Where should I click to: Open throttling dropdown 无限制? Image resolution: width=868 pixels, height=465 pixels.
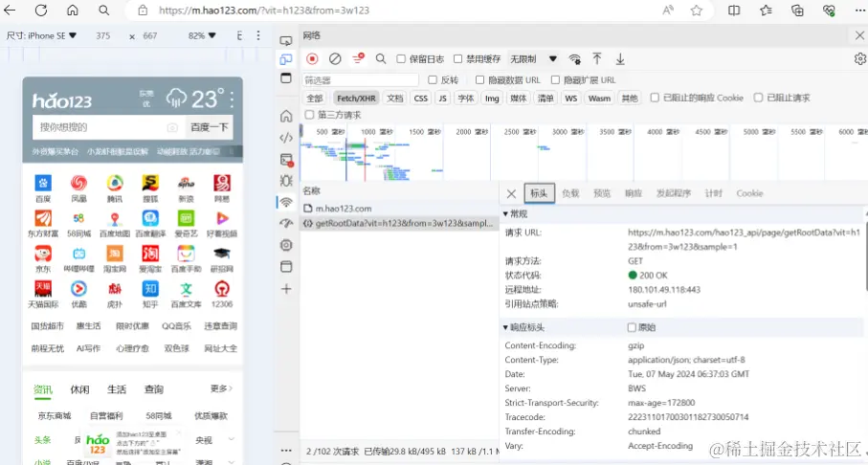533,58
